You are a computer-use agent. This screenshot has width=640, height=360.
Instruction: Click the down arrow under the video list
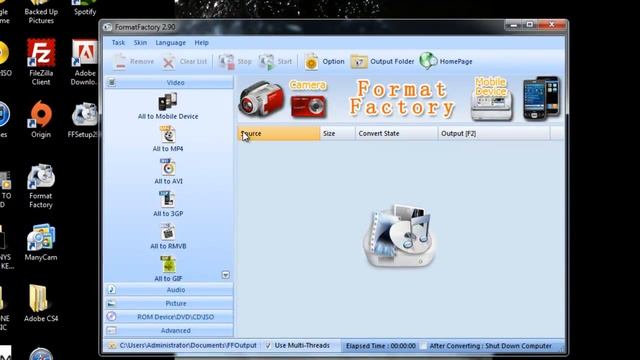tap(226, 275)
